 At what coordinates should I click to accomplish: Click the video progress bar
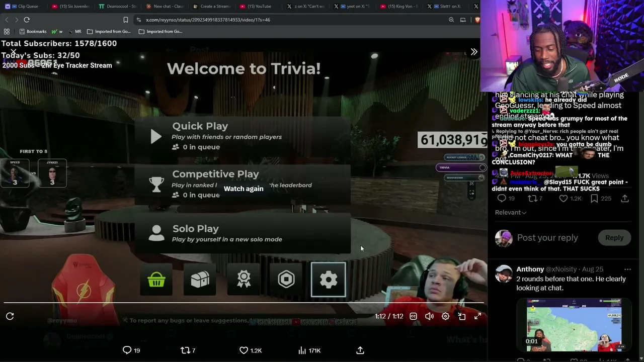(244, 303)
